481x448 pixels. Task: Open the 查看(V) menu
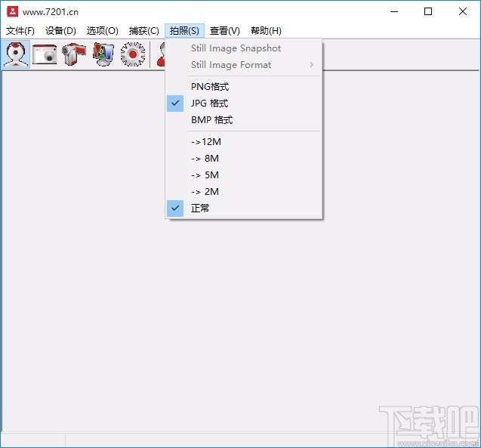(225, 31)
